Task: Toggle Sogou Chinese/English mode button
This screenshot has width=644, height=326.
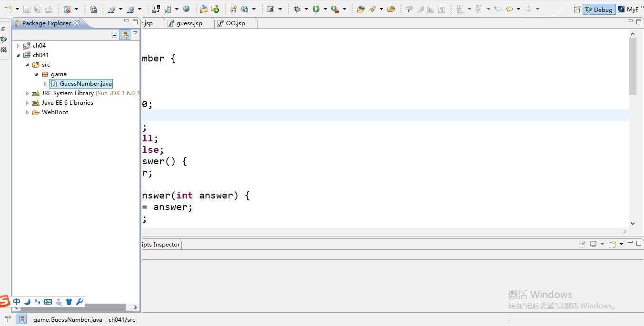Action: [x=17, y=301]
